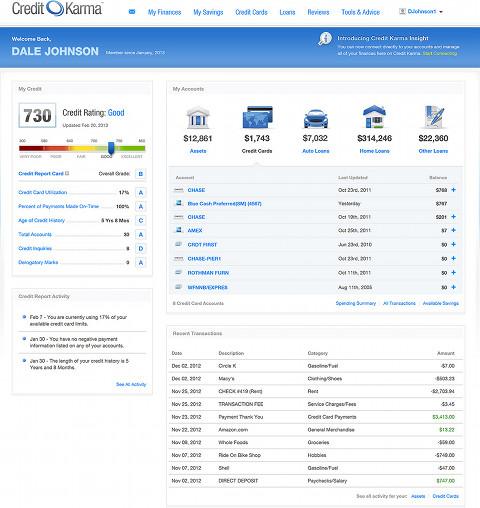Screen dimensions: 480x508
Task: Expand the first CHASE account with plus
Action: 453,190
